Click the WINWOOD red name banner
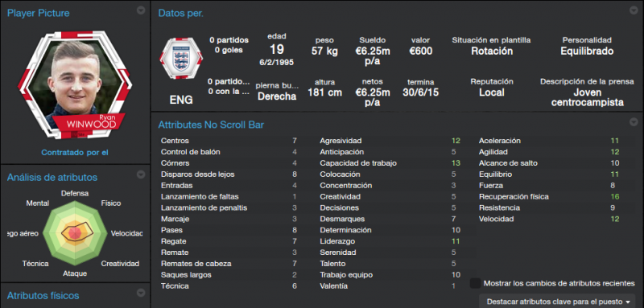Screen dimensions: 644x308 coord(89,122)
